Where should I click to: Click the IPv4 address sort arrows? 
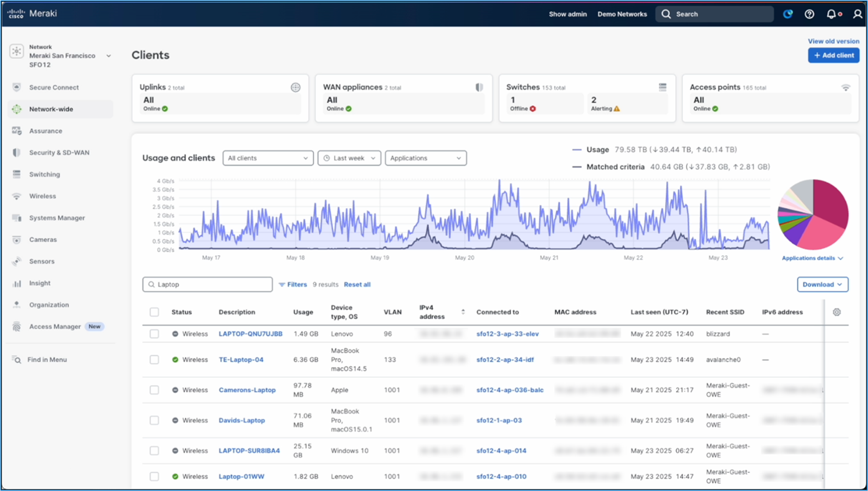tap(463, 312)
